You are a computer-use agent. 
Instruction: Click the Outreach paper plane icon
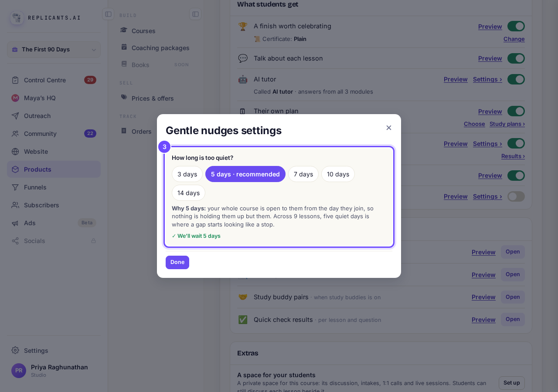pos(15,116)
